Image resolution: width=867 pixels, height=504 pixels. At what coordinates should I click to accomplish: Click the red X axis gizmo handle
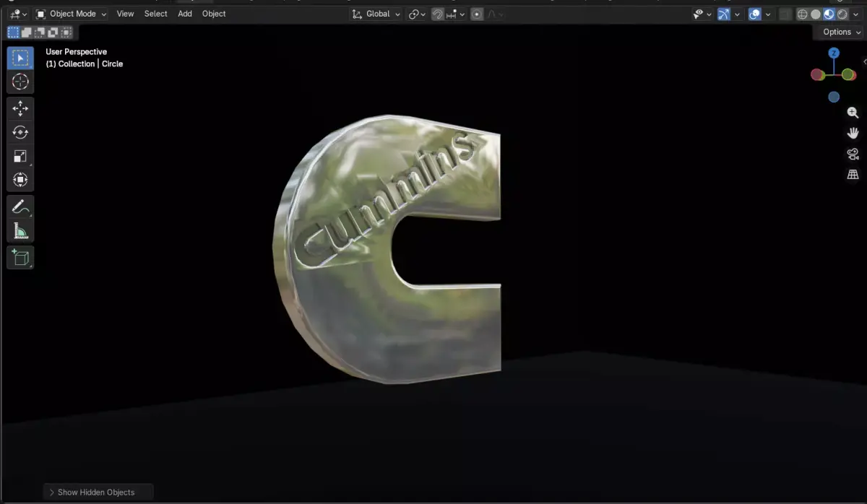click(x=817, y=74)
